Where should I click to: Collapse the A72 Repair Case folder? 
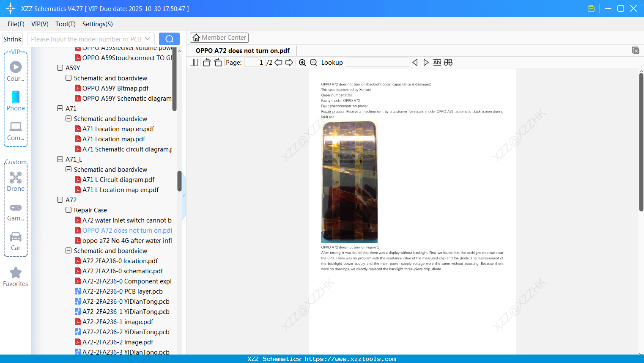tap(69, 210)
